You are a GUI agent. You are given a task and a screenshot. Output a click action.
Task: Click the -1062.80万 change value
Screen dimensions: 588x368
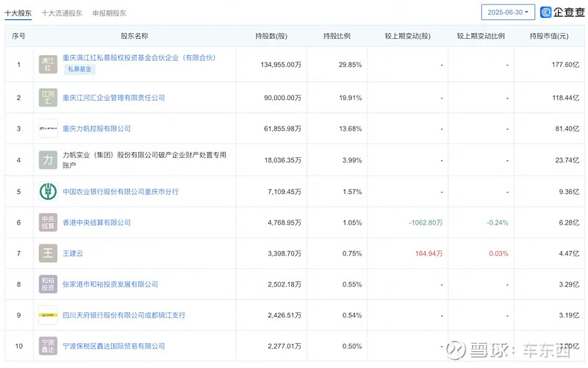426,223
